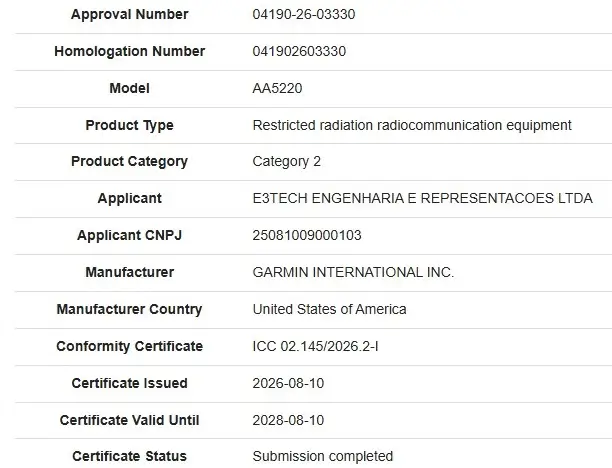
Task: Click the Product Type row label
Action: pos(130,125)
